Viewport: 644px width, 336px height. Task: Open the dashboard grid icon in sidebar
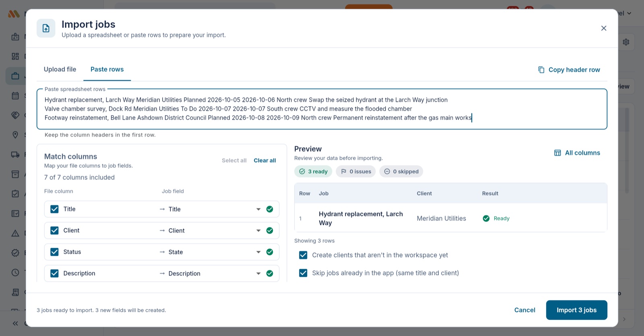15,56
